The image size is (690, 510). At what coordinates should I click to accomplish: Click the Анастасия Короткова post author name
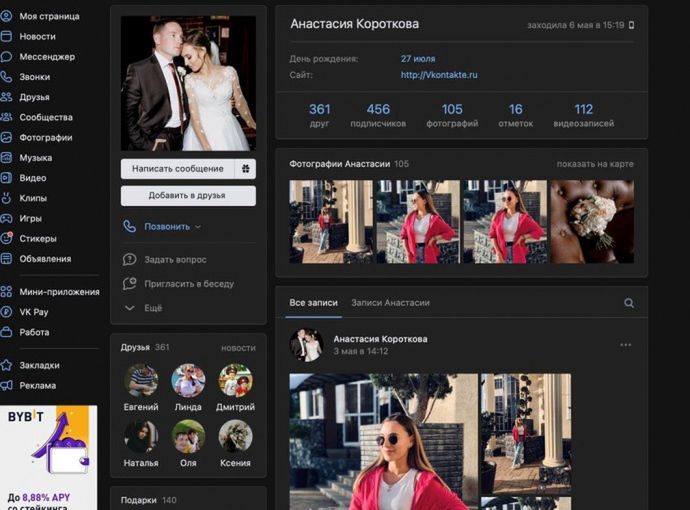click(x=380, y=339)
